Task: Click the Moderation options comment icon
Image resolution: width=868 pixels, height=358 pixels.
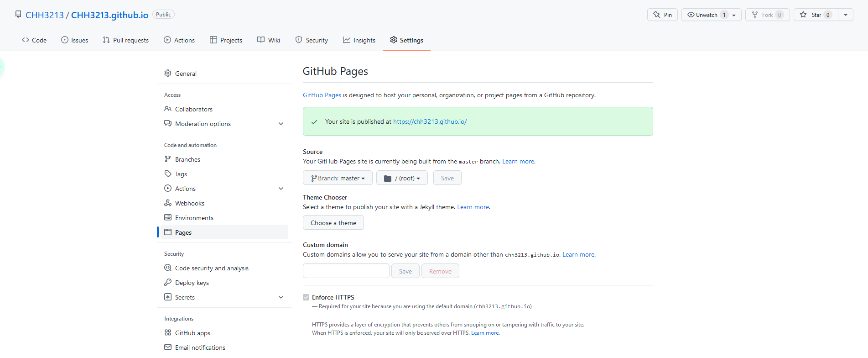Action: (x=168, y=123)
